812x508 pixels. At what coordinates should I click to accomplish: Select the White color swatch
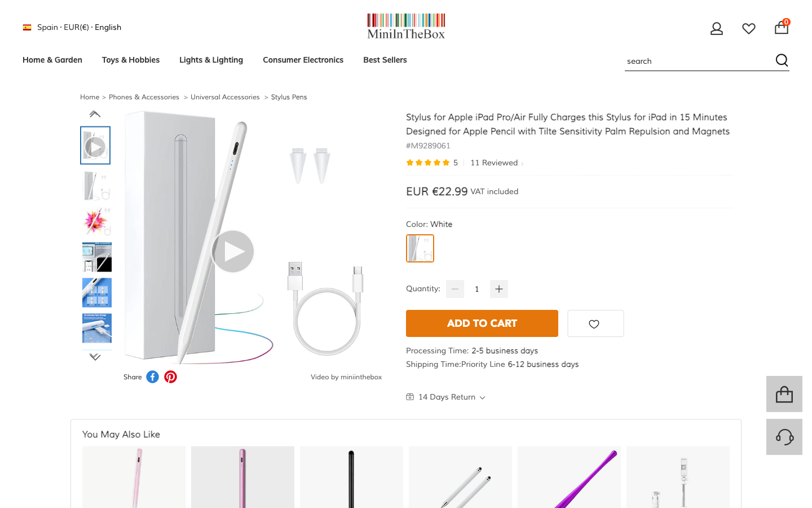tap(420, 248)
